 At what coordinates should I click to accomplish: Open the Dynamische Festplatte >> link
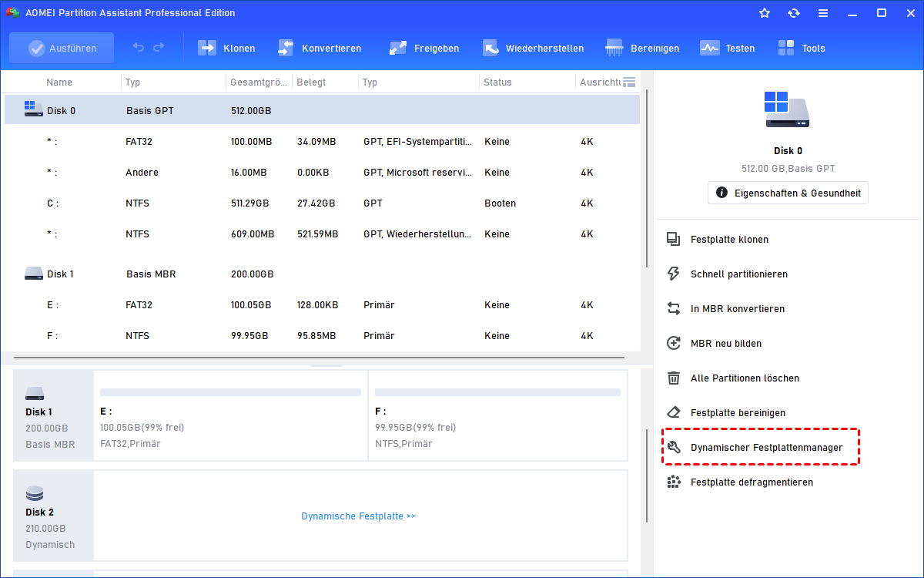pyautogui.click(x=358, y=516)
